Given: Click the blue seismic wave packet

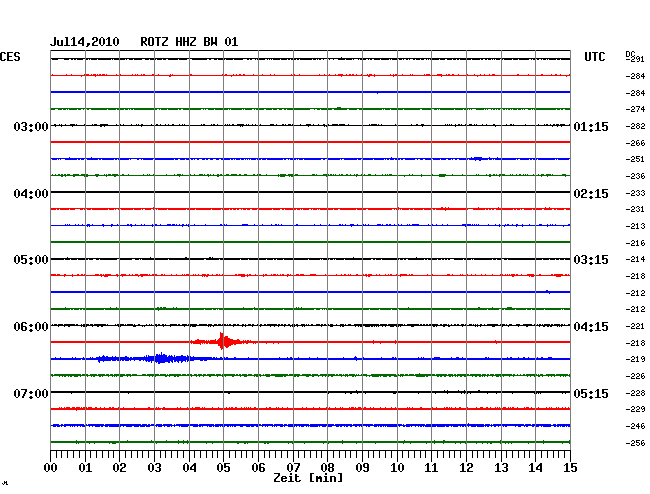Looking at the screenshot, I should [x=153, y=358].
